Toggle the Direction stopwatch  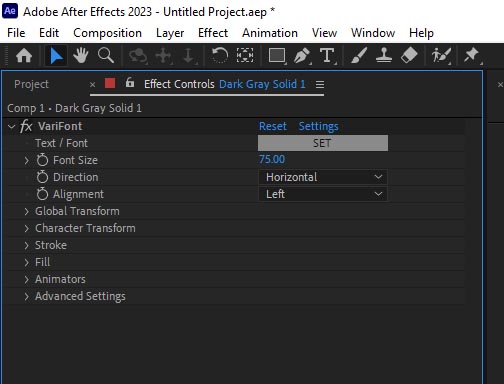click(x=42, y=177)
